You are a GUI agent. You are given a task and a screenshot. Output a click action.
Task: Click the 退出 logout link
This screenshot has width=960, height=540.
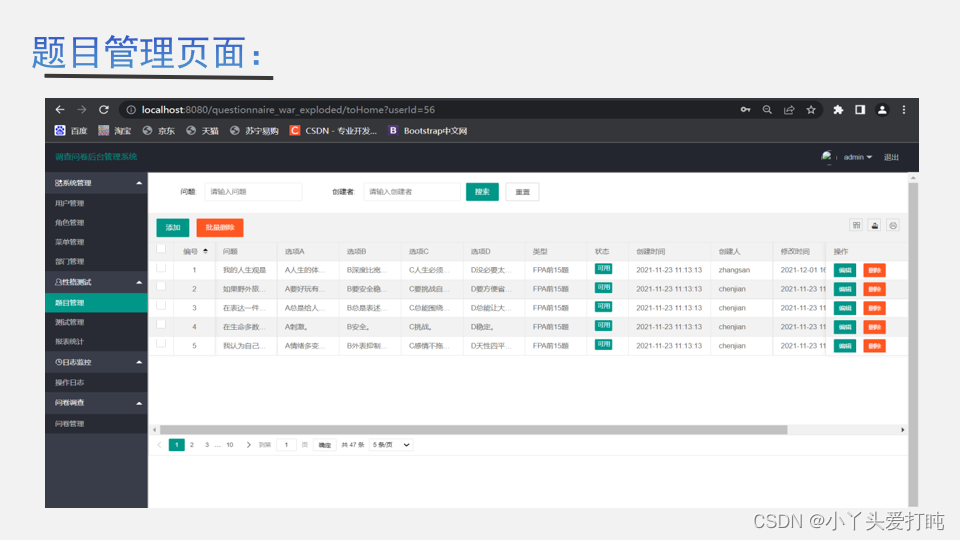(891, 157)
